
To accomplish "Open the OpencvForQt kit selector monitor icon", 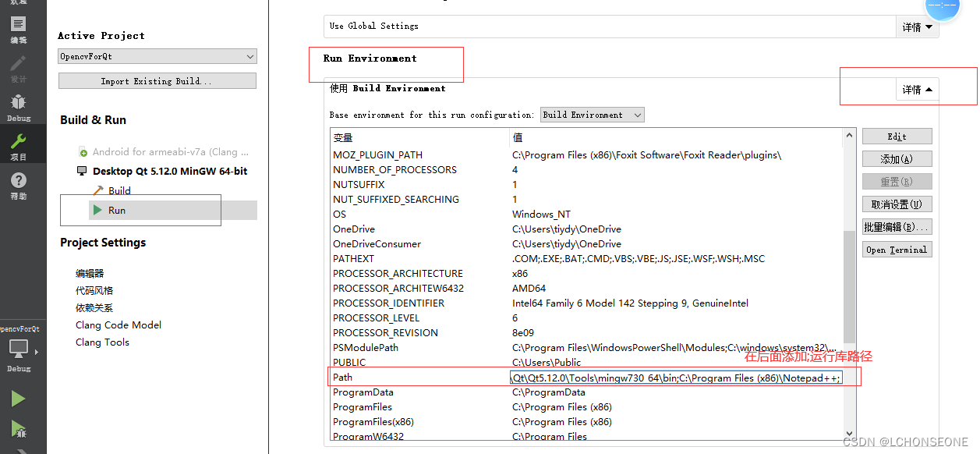I will (x=19, y=349).
